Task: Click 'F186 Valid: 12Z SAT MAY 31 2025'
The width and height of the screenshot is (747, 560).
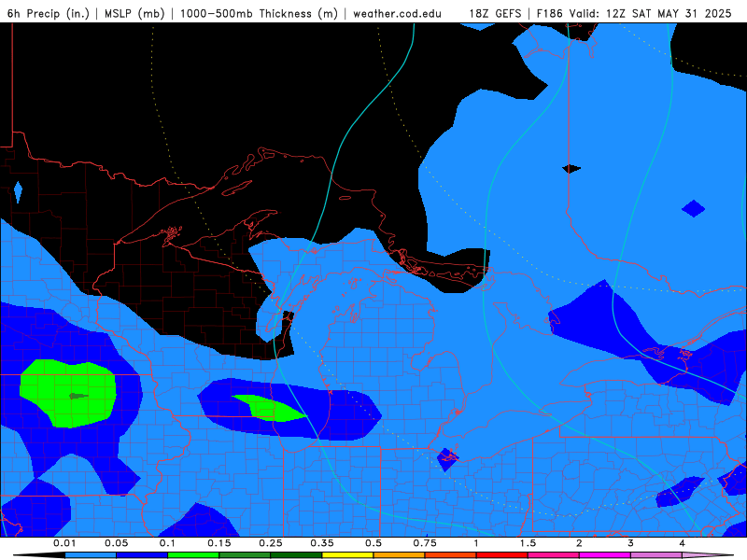Action: [634, 13]
